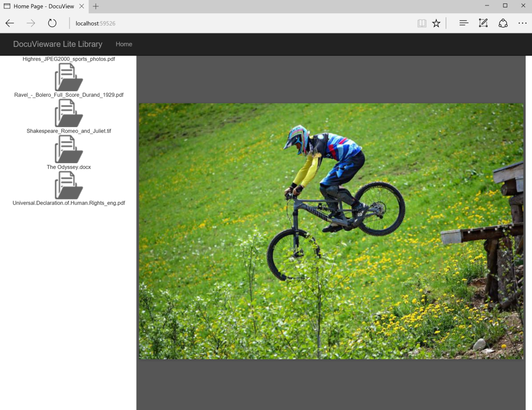This screenshot has height=410, width=532.
Task: Close the Home Page - DocuView tab
Action: pos(81,6)
